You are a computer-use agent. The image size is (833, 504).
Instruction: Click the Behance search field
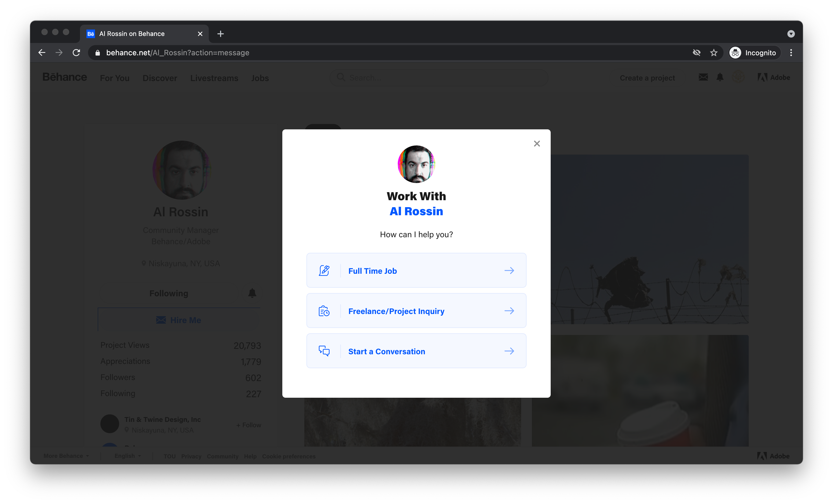[439, 78]
